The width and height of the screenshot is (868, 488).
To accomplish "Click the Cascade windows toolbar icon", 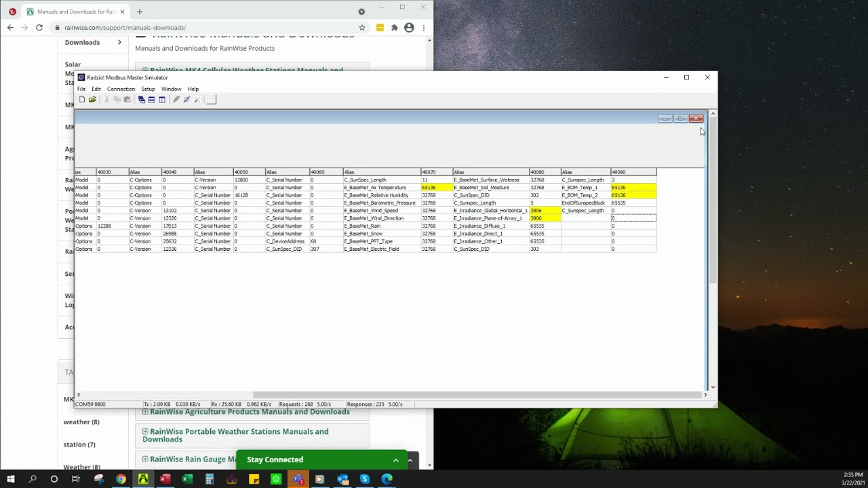I will [141, 100].
